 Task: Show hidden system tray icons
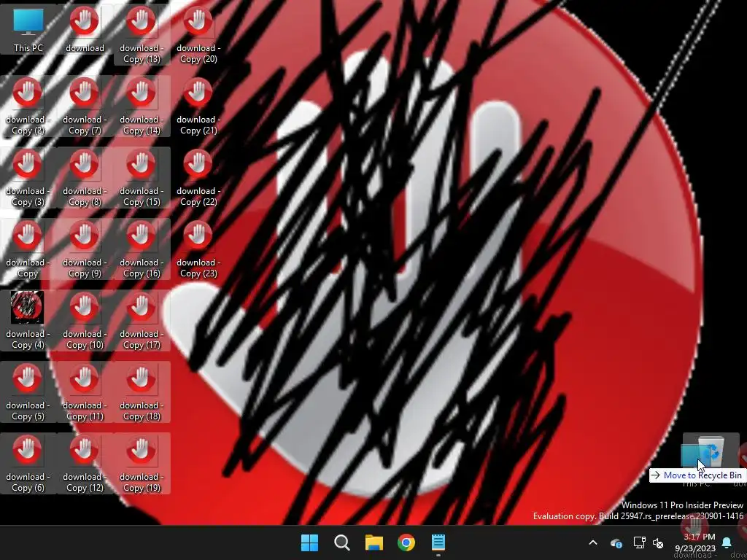593,542
